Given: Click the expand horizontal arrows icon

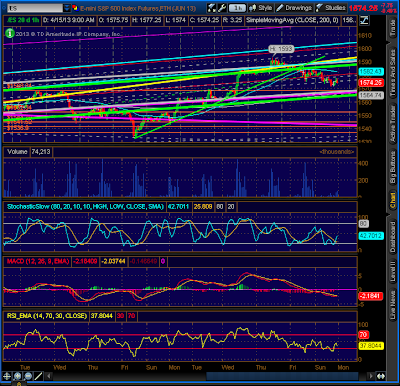Looking at the screenshot, I should pyautogui.click(x=381, y=376).
